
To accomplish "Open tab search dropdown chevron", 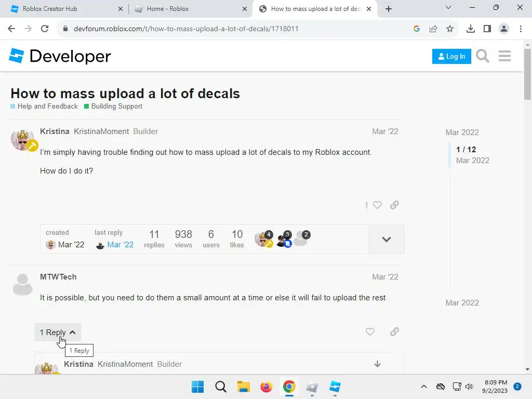I will (x=448, y=7).
